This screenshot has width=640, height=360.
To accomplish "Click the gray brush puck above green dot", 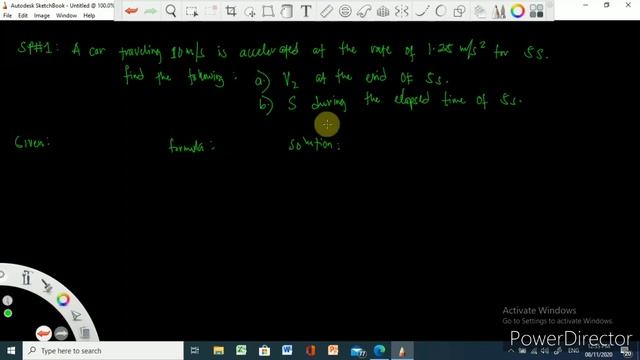I will click(7, 301).
